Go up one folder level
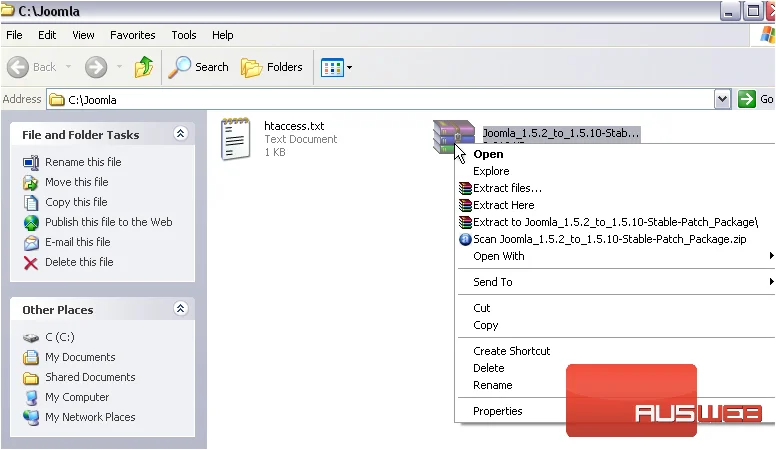The width and height of the screenshot is (776, 450). 144,67
